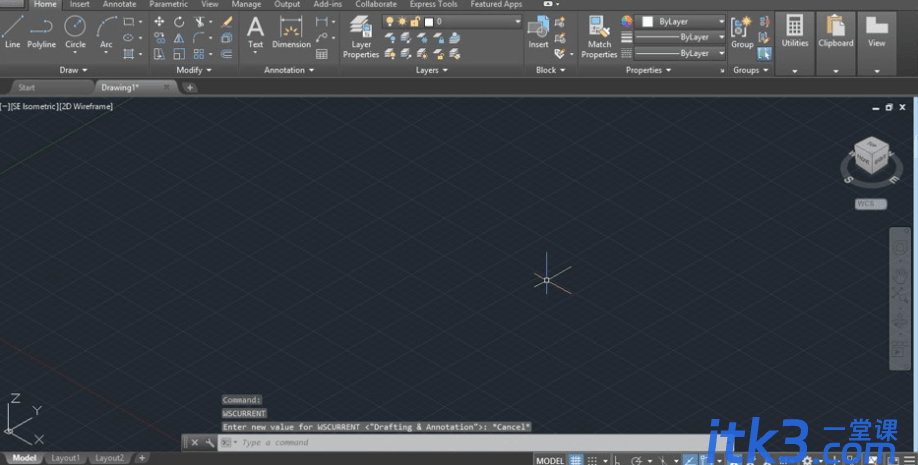Select the Line tool

(x=12, y=32)
